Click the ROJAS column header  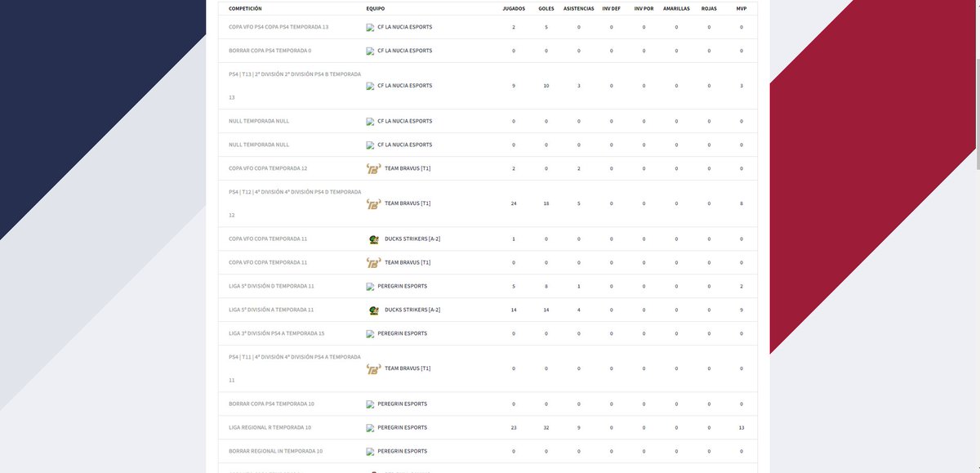(x=709, y=8)
